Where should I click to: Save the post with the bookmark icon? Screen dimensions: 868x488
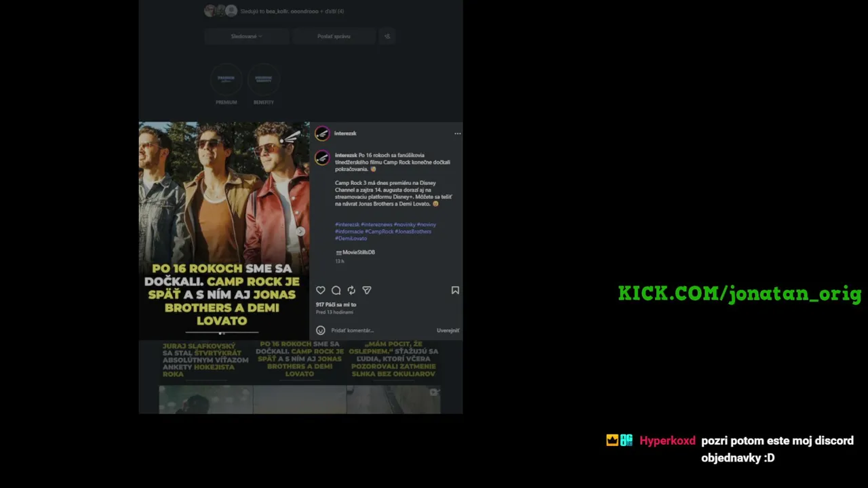pyautogui.click(x=455, y=290)
